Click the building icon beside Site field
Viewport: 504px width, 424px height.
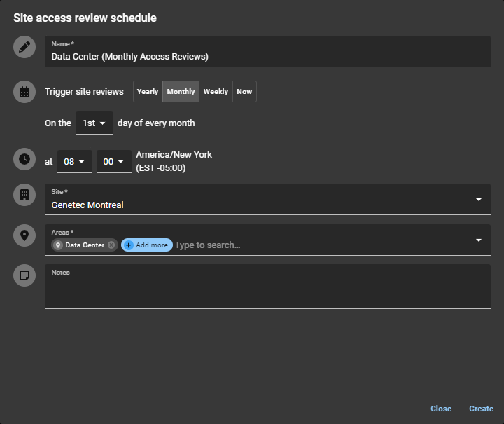24,195
